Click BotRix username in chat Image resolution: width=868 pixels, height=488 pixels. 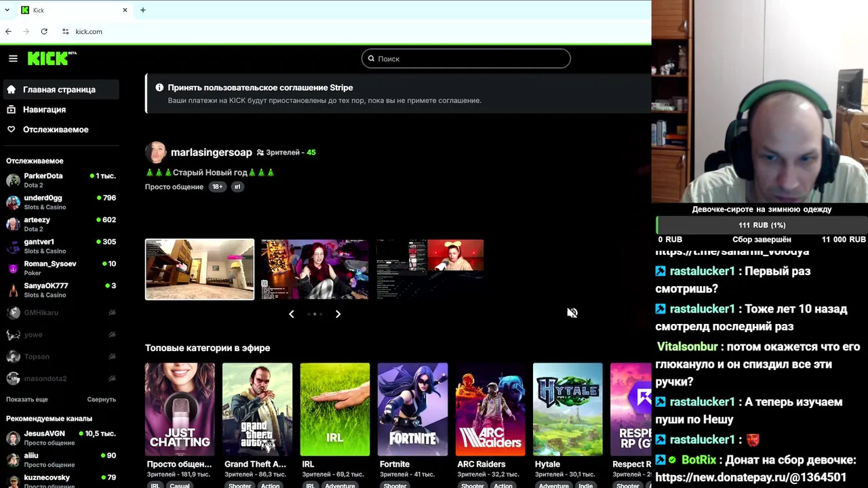click(698, 460)
